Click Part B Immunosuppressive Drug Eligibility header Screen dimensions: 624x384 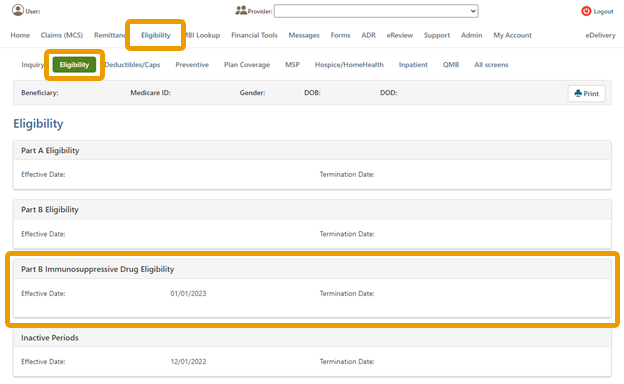click(312, 269)
